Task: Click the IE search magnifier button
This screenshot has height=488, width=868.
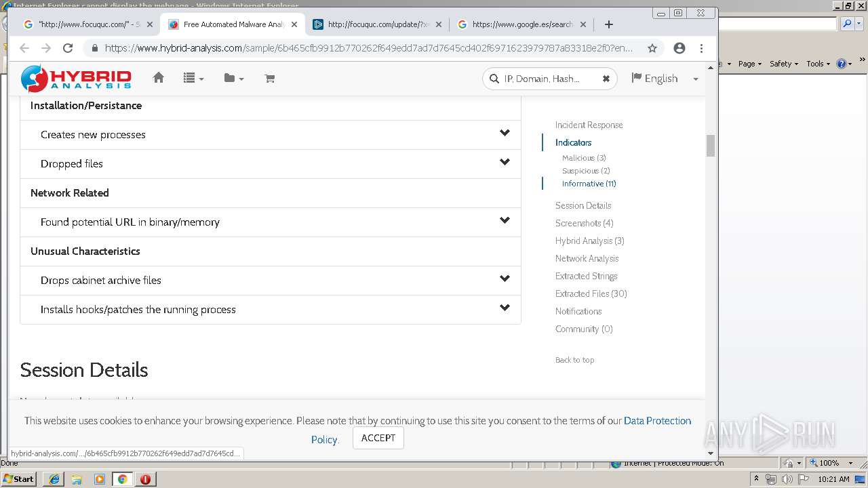Action: coord(847,24)
